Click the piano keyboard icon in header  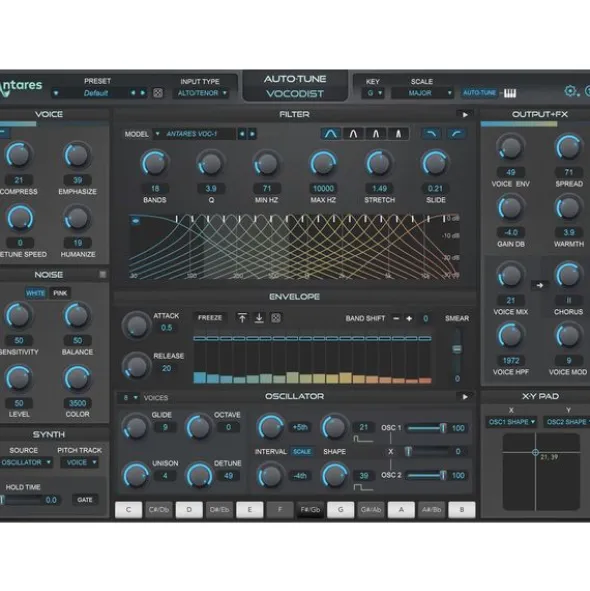click(x=510, y=93)
